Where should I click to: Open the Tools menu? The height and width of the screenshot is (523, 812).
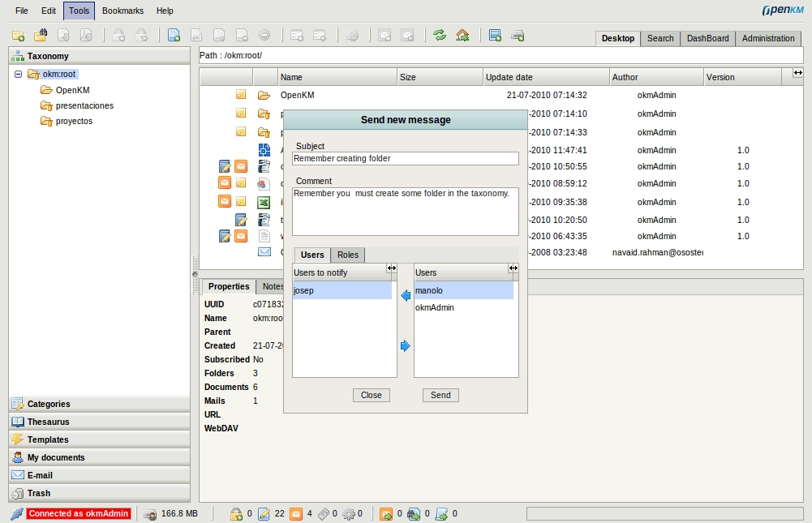(79, 11)
